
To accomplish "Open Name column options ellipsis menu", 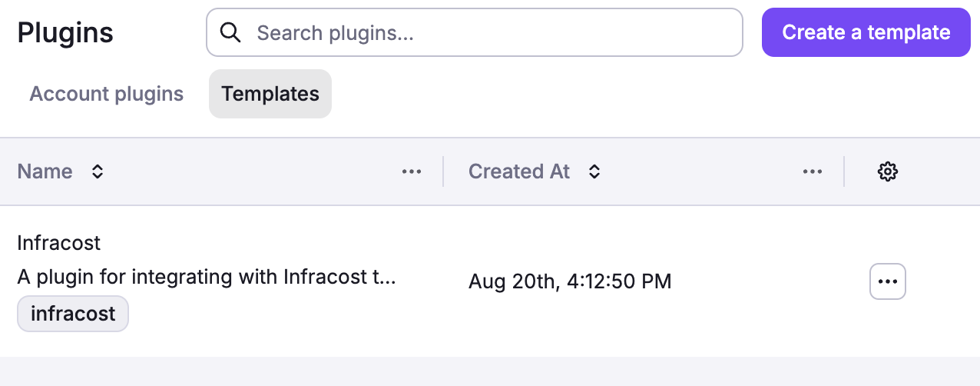I will coord(412,171).
